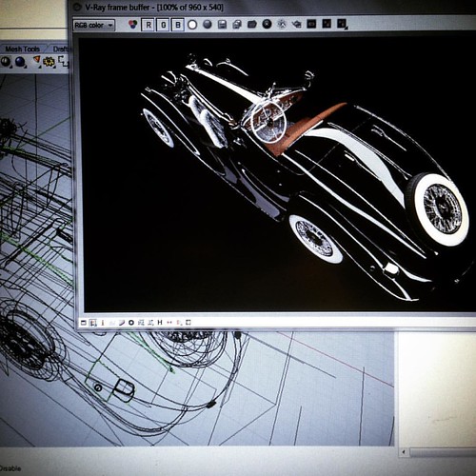The image size is (476, 476).
Task: Click the duplicate to host frame buffer icon
Action: pyautogui.click(x=282, y=24)
